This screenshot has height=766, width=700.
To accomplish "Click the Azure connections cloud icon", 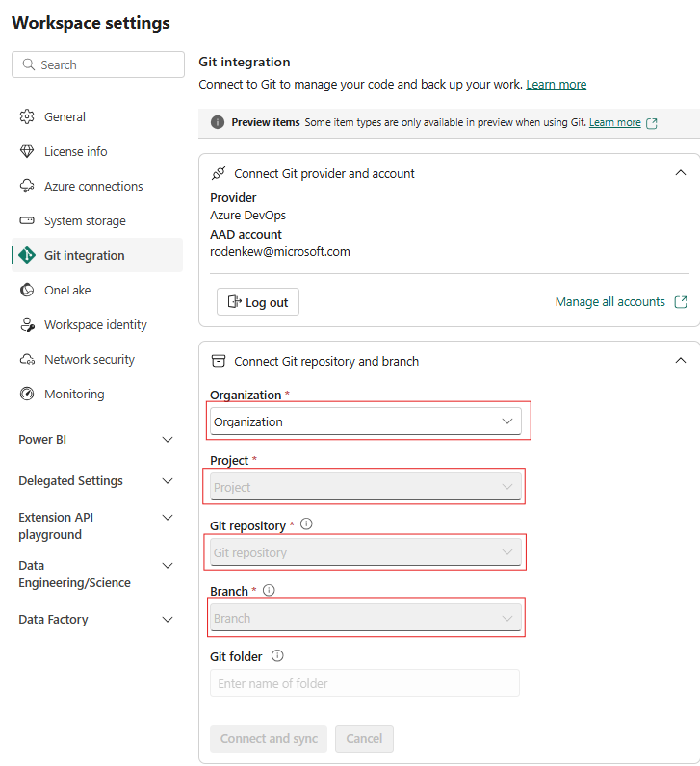I will 27,186.
